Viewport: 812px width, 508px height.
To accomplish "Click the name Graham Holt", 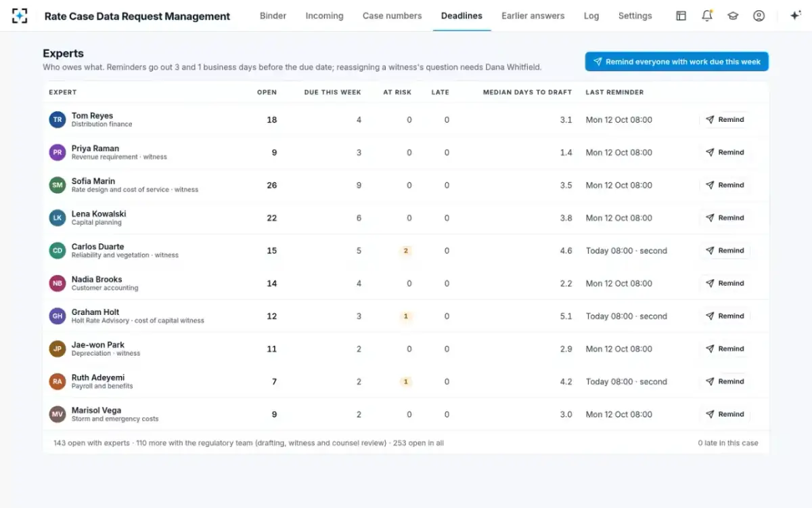I will pyautogui.click(x=95, y=312).
